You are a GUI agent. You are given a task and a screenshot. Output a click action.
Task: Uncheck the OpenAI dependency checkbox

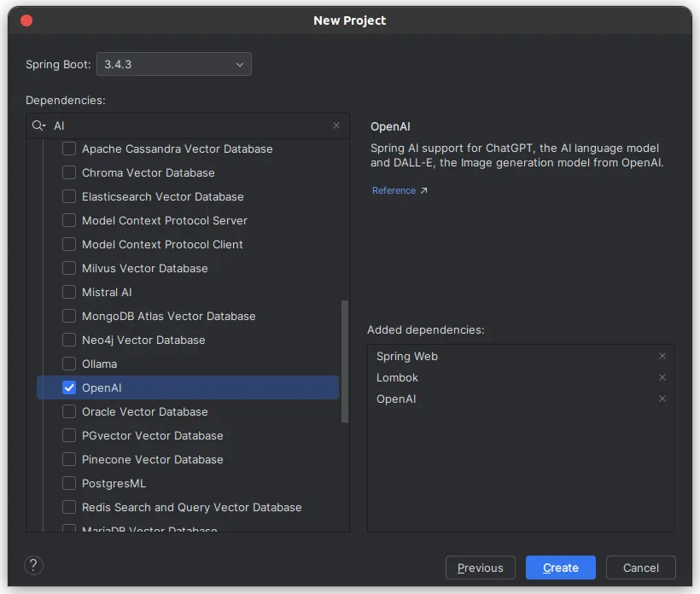[69, 387]
